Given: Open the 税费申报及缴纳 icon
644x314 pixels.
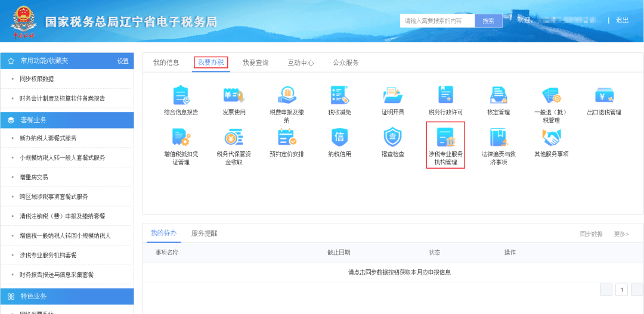Looking at the screenshot, I should click(287, 95).
